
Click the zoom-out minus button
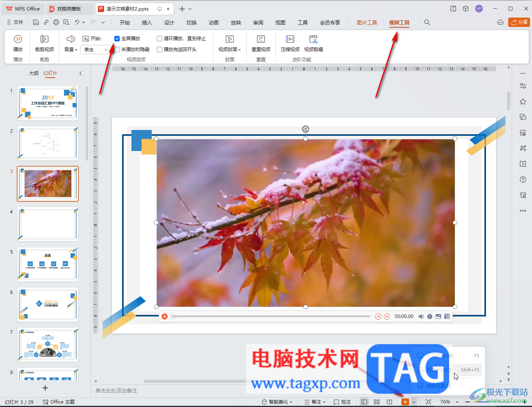coord(468,402)
